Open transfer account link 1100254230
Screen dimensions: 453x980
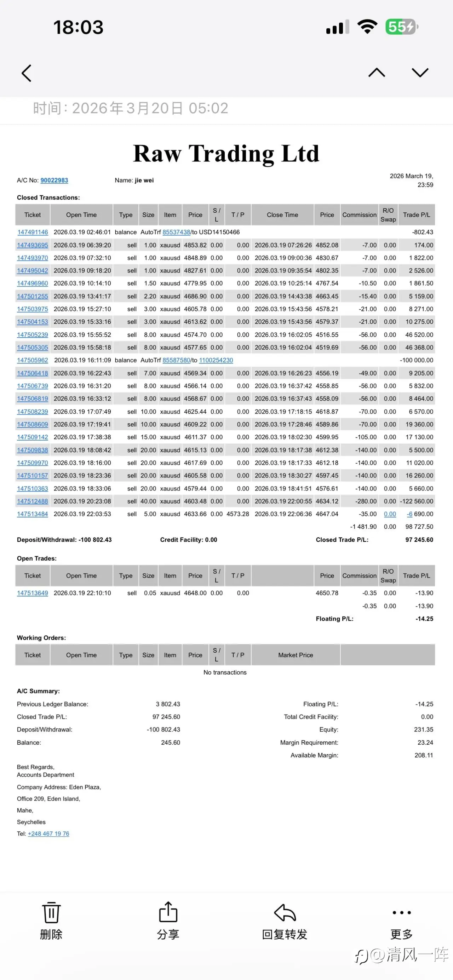click(x=216, y=360)
